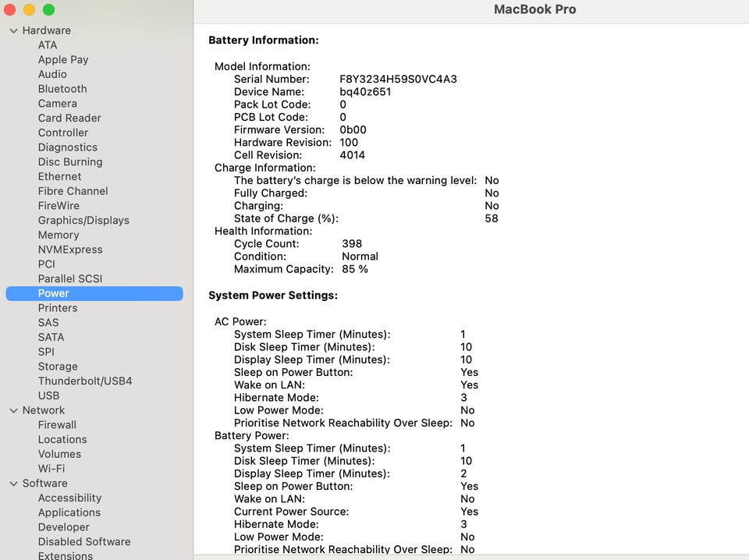The height and width of the screenshot is (560, 749).
Task: Open Thunderbolt/USB4 entry
Action: click(85, 381)
